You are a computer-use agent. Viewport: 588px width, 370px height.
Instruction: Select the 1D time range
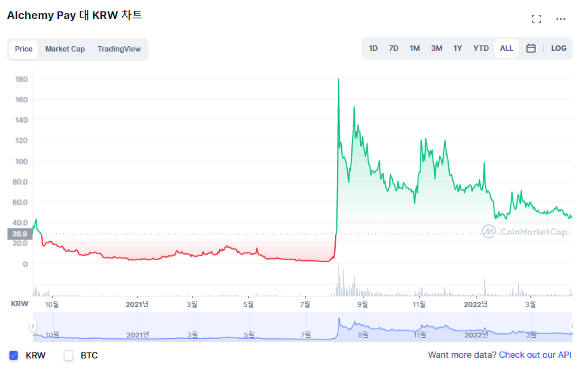[x=373, y=48]
